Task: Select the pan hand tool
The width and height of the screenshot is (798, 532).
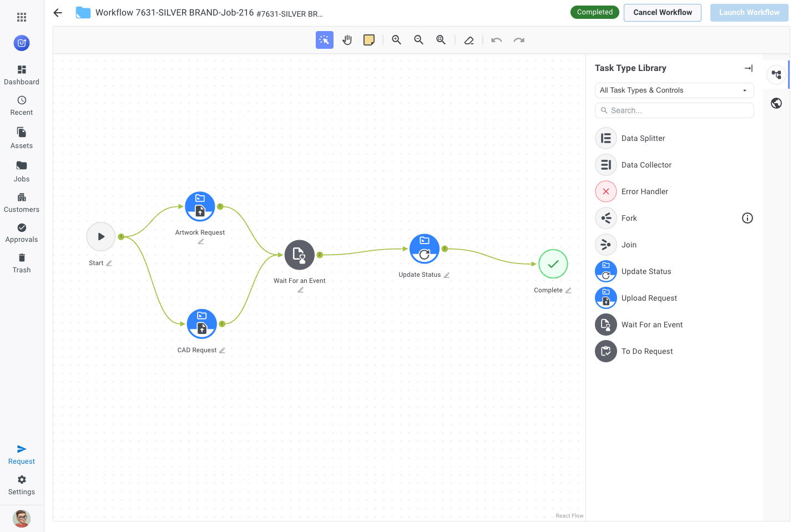Action: [347, 40]
